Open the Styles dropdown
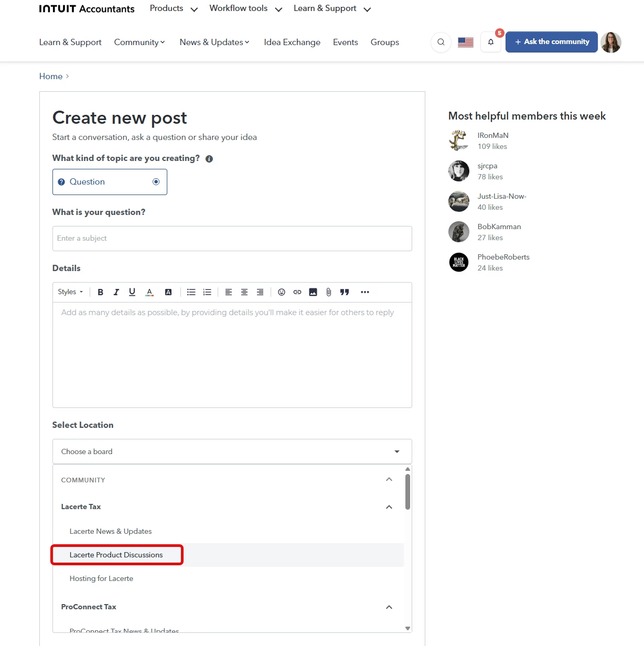 (70, 292)
